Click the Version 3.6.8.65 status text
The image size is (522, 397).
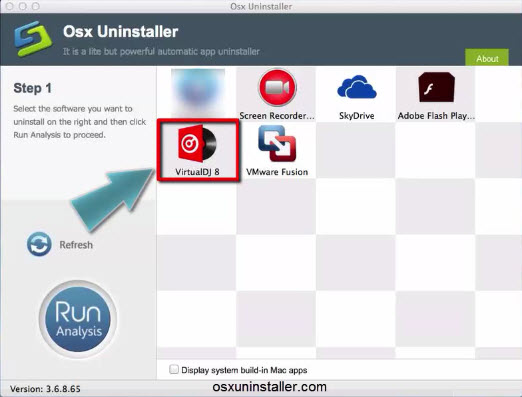point(45,389)
